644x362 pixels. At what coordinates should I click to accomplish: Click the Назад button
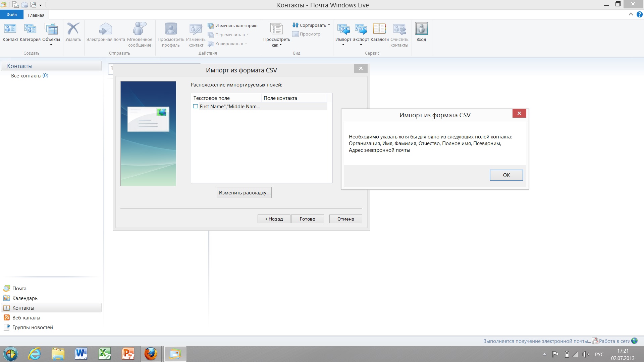click(274, 219)
